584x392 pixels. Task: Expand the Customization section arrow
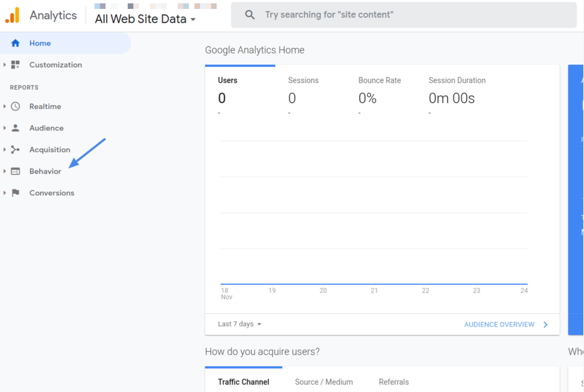(5, 65)
